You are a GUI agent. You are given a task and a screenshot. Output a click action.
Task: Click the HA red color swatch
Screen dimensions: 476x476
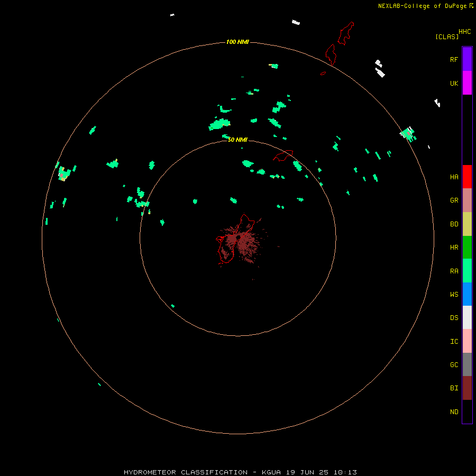tap(467, 177)
